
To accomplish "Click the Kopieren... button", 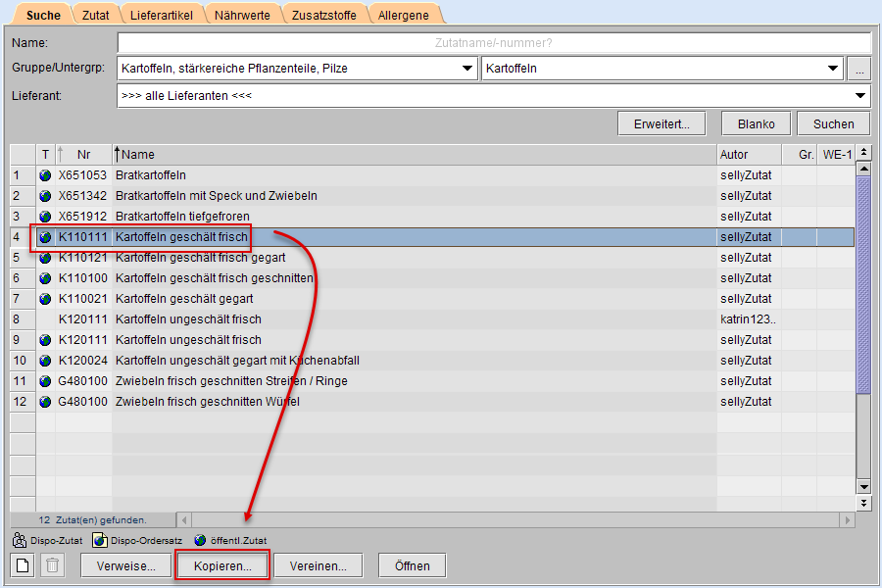I will click(222, 565).
